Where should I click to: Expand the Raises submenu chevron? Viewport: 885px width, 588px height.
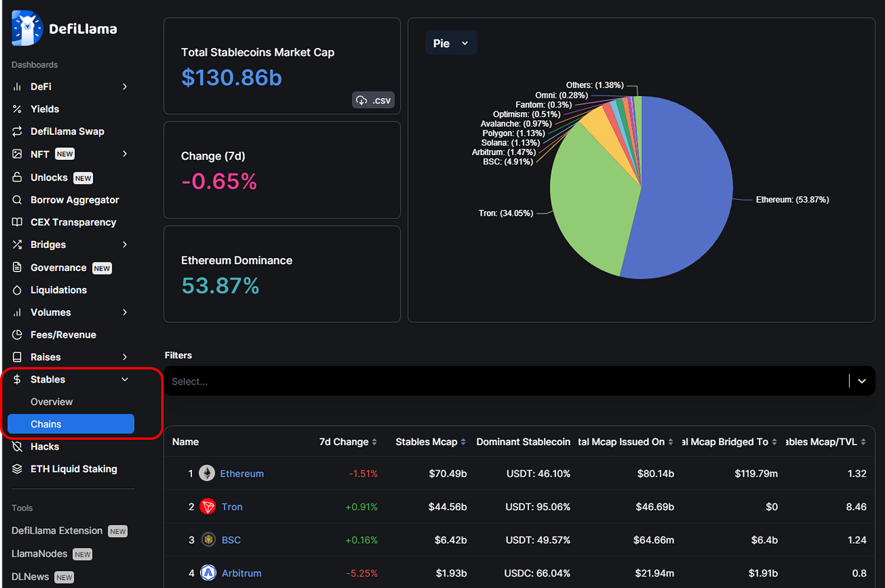[125, 357]
